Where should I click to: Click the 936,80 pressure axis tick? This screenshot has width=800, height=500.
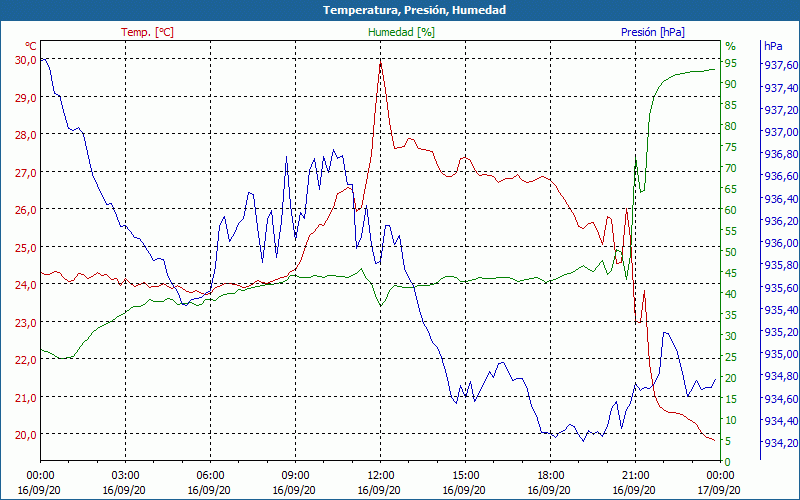point(781,154)
